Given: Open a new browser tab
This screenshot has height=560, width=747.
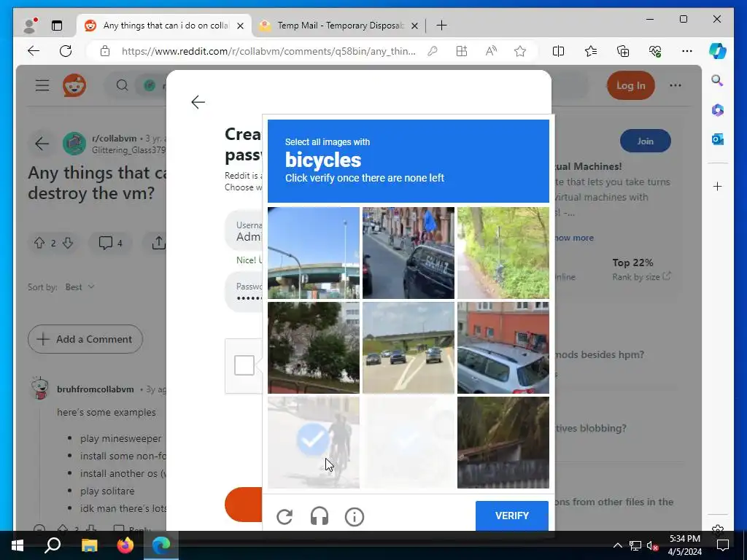Looking at the screenshot, I should tap(441, 26).
